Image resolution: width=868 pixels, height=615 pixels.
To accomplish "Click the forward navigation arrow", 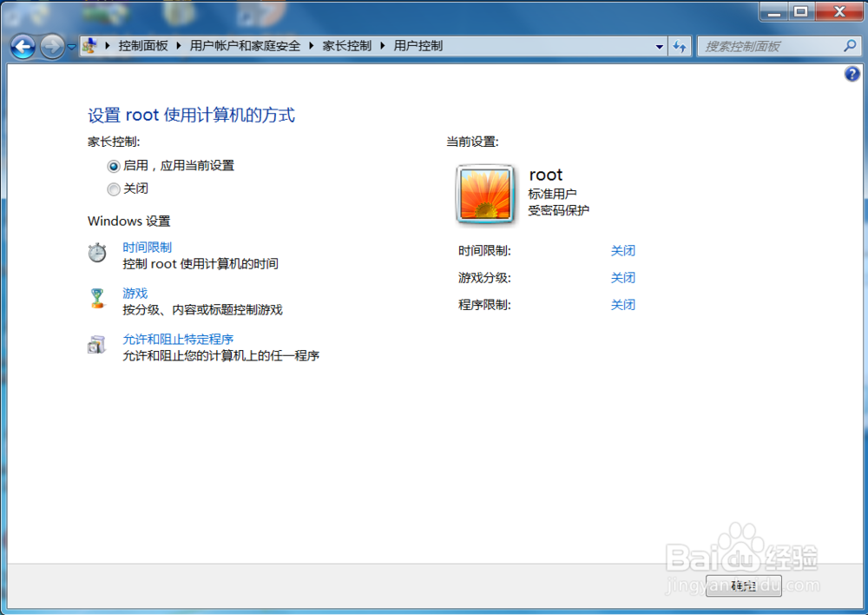I will coord(53,47).
